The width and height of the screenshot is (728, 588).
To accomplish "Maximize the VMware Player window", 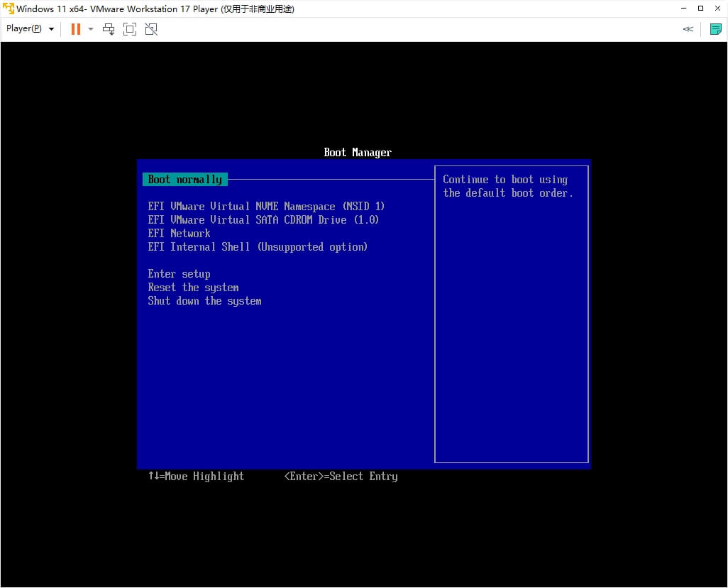I will (700, 9).
